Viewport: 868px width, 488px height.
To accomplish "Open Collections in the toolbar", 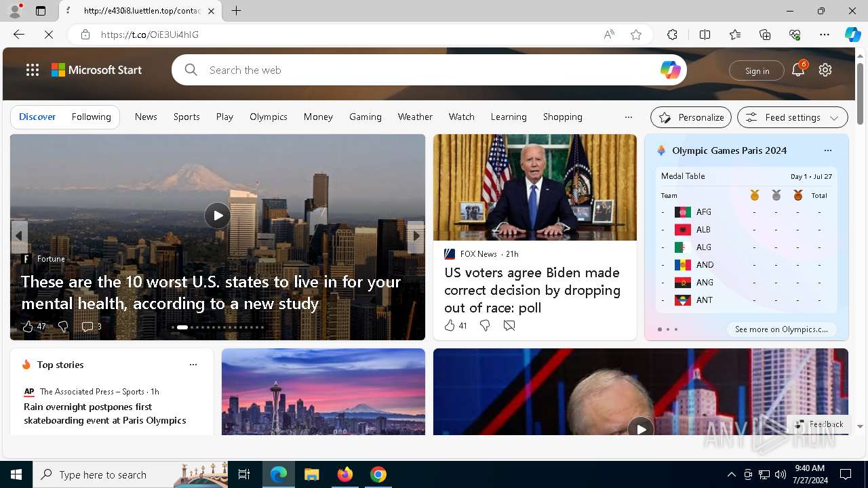I will coord(765,35).
